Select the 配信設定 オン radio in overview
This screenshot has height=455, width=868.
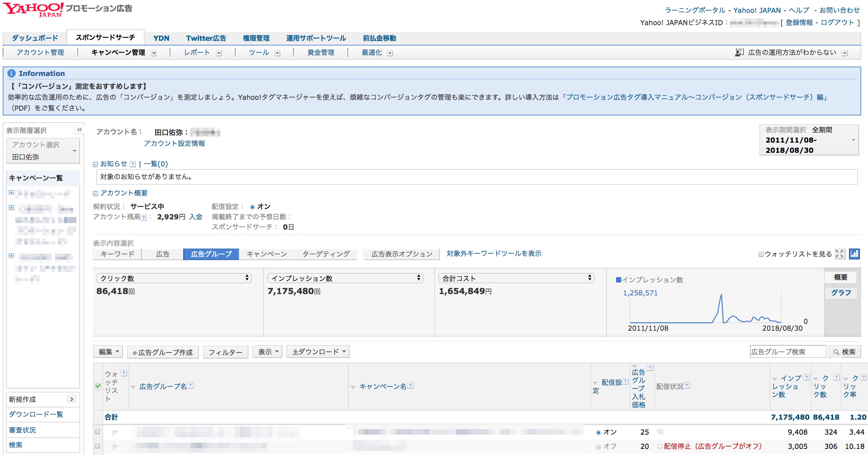[252, 207]
